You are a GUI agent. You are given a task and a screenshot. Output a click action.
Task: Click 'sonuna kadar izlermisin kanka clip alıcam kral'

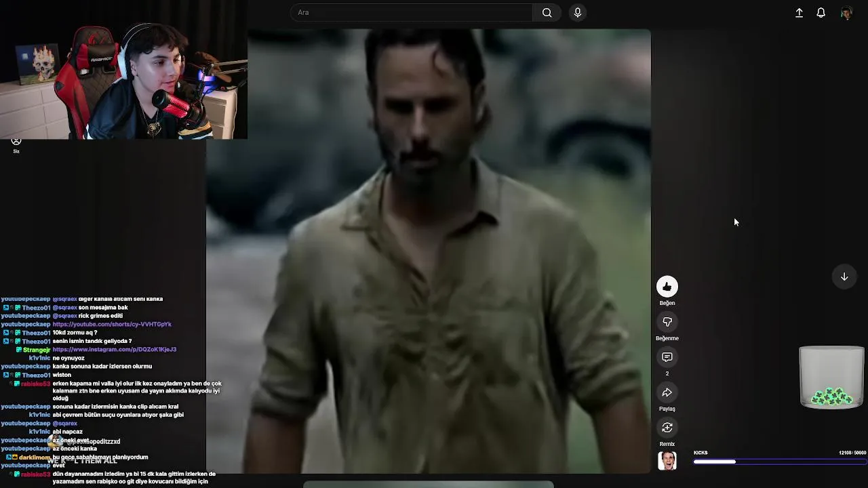115,407
